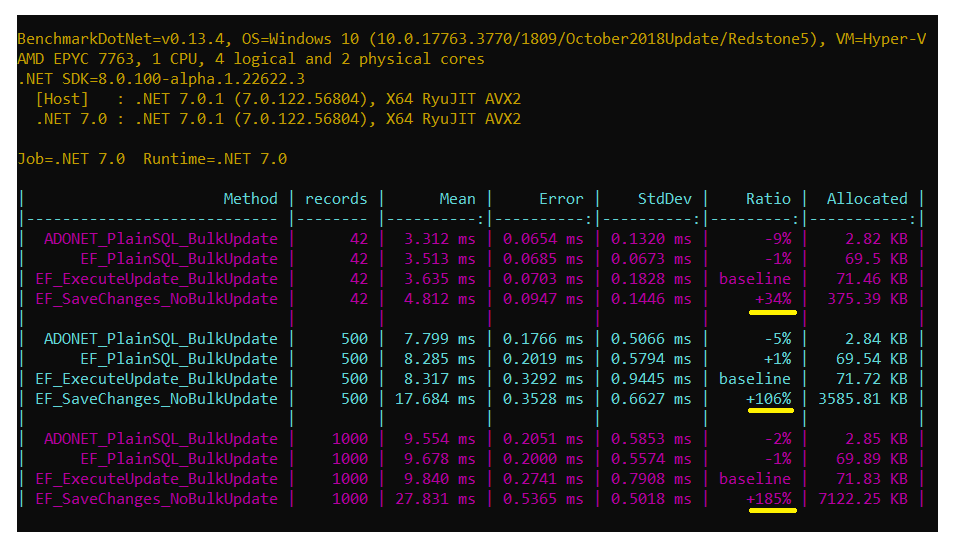Select allocated value 71.72 KB
This screenshot has width=958, height=552.
click(x=872, y=379)
